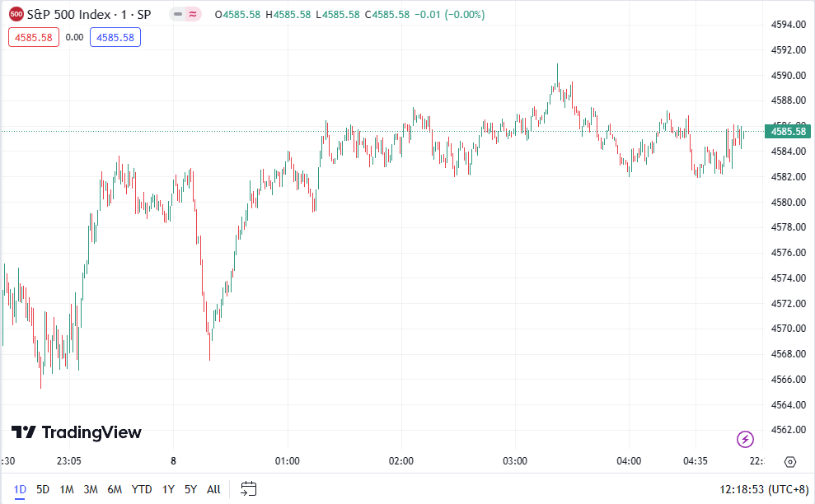Click the red 4585.58 sell price button

tap(34, 37)
